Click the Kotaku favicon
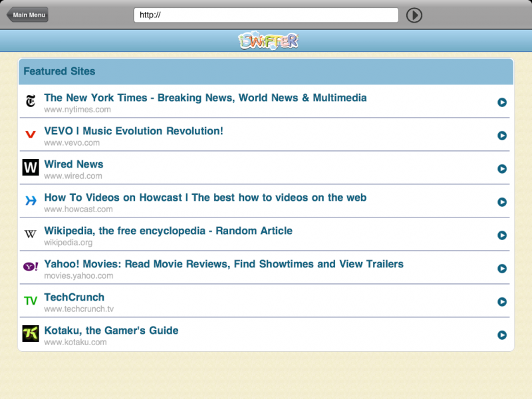The image size is (532, 399). 31,334
